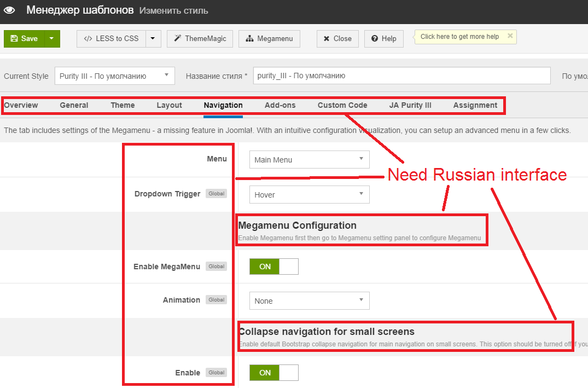
Task: Expand the LESS to CSS dropdown arrow
Action: click(x=153, y=39)
